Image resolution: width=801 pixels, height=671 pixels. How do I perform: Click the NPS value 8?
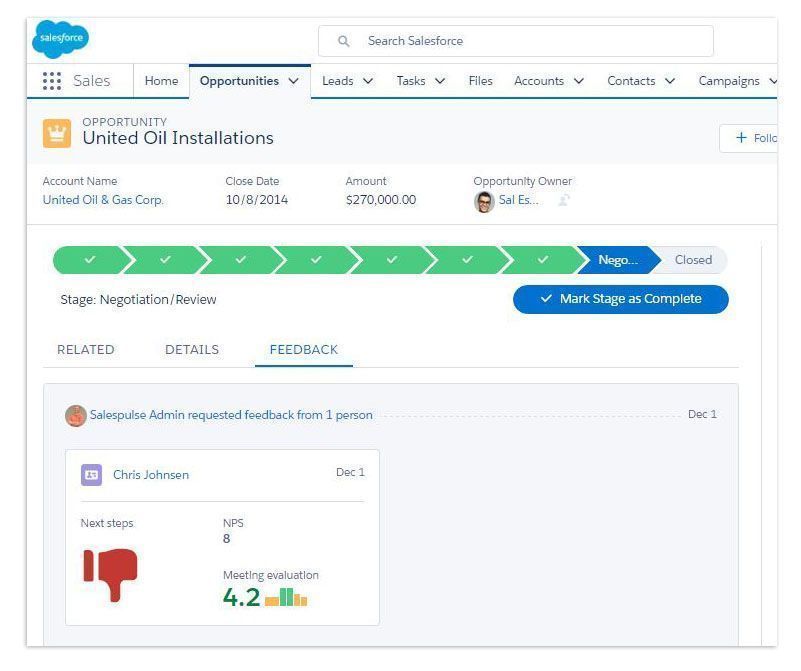226,539
